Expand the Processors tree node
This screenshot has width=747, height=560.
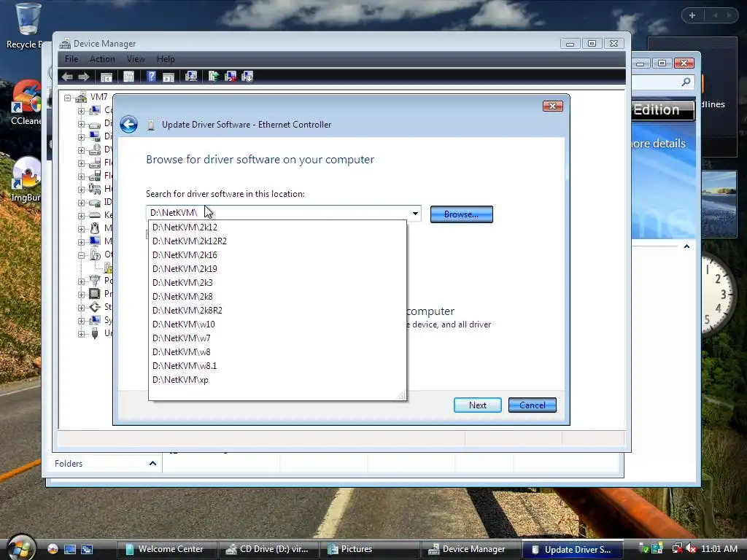coord(81,295)
